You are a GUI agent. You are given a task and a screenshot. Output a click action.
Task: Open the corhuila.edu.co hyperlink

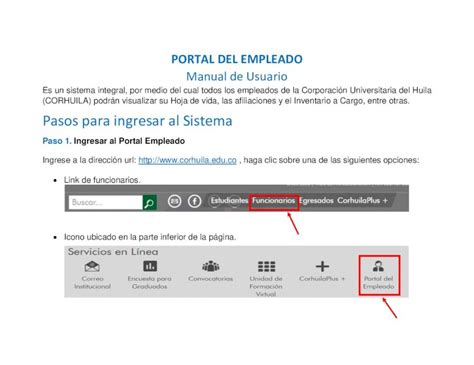click(x=187, y=160)
